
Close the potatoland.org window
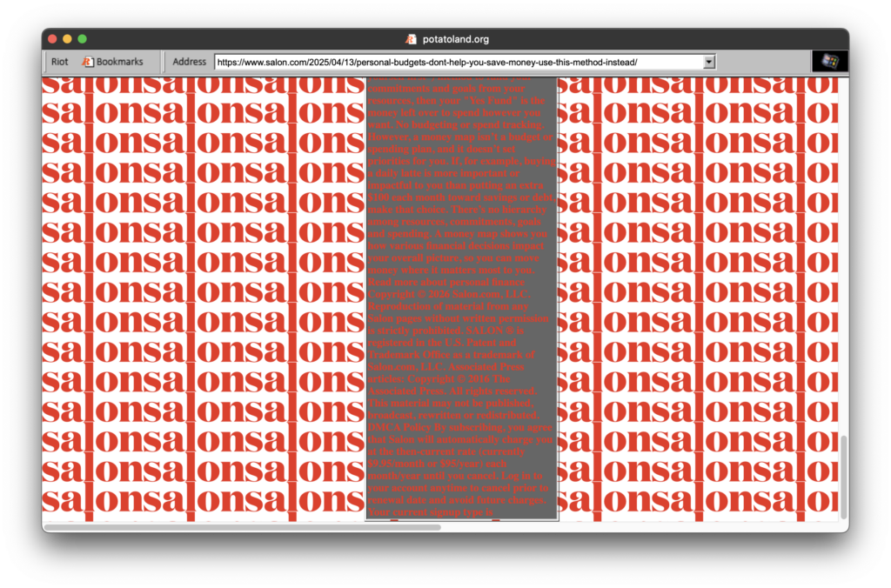(52, 39)
